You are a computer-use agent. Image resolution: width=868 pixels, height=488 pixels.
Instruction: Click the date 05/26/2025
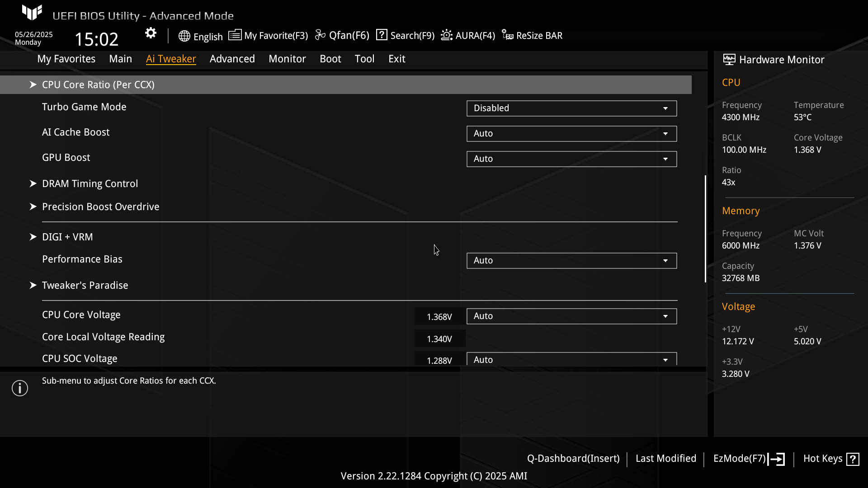33,34
